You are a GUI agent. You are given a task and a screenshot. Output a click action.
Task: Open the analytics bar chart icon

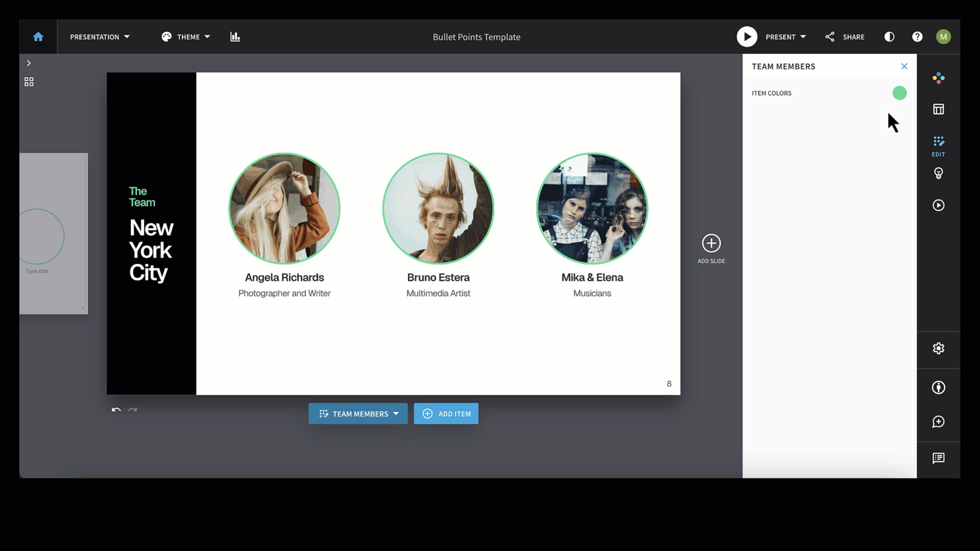(235, 37)
